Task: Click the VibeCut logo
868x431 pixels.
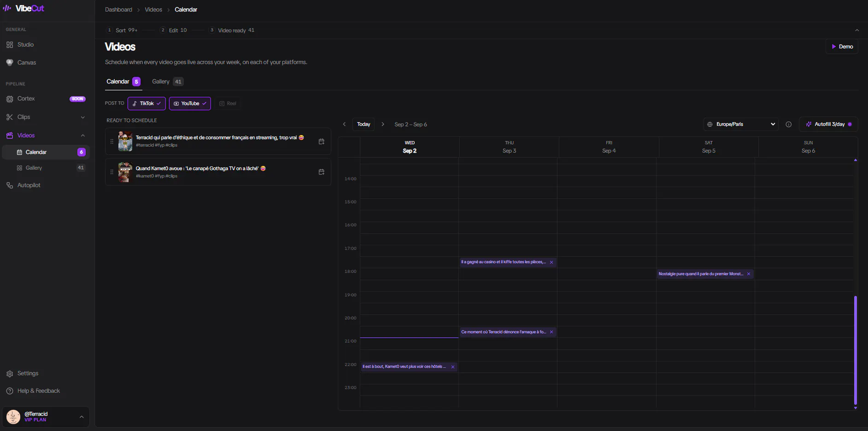Action: [23, 8]
